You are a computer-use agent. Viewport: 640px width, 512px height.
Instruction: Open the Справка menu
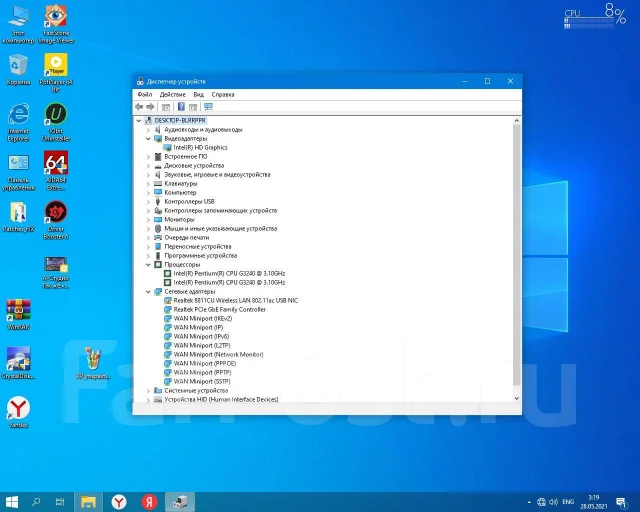[x=223, y=94]
